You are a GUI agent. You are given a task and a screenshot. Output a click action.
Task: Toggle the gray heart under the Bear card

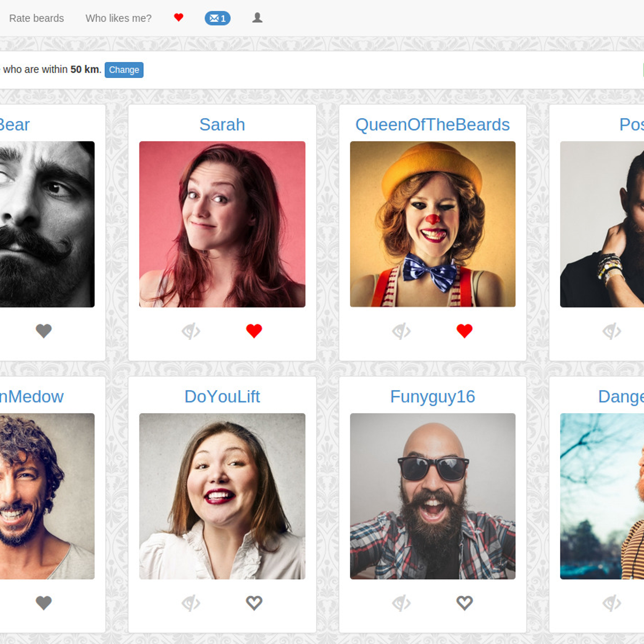[44, 331]
